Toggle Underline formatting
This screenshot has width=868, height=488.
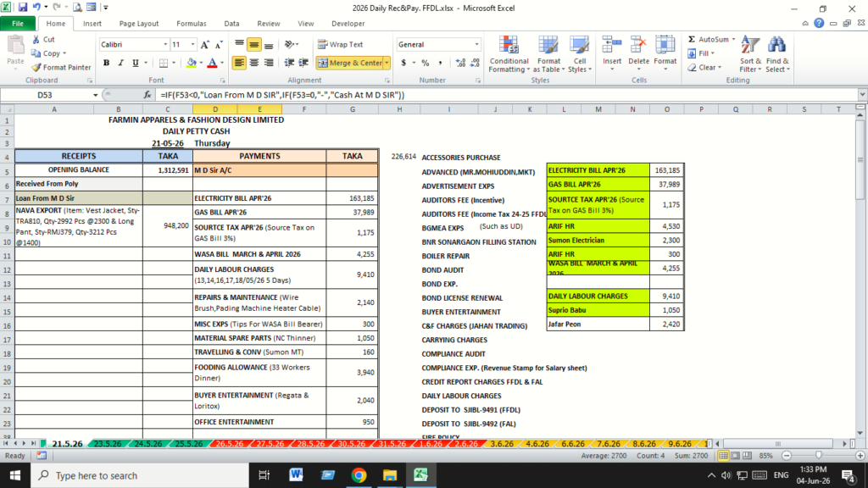tap(135, 63)
